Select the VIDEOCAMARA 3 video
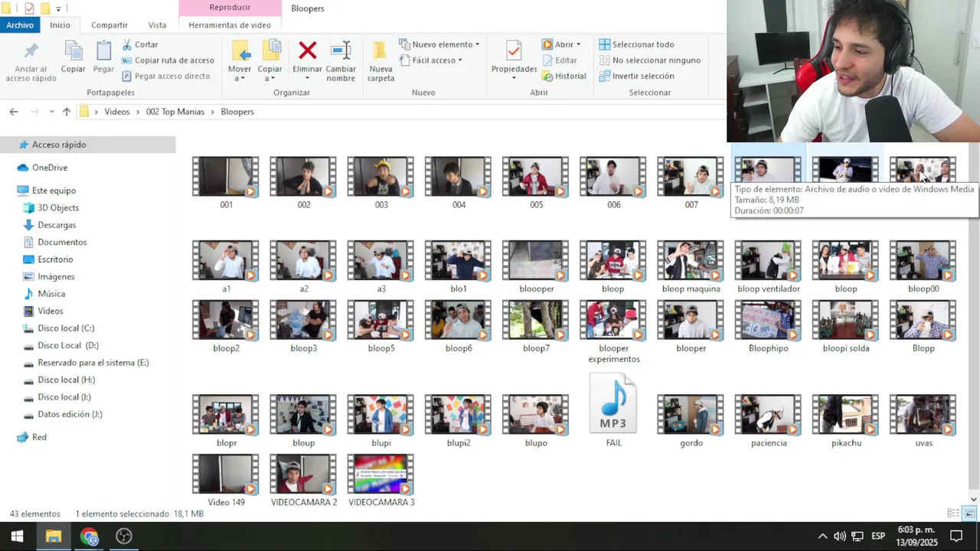This screenshot has width=980, height=551. (381, 474)
